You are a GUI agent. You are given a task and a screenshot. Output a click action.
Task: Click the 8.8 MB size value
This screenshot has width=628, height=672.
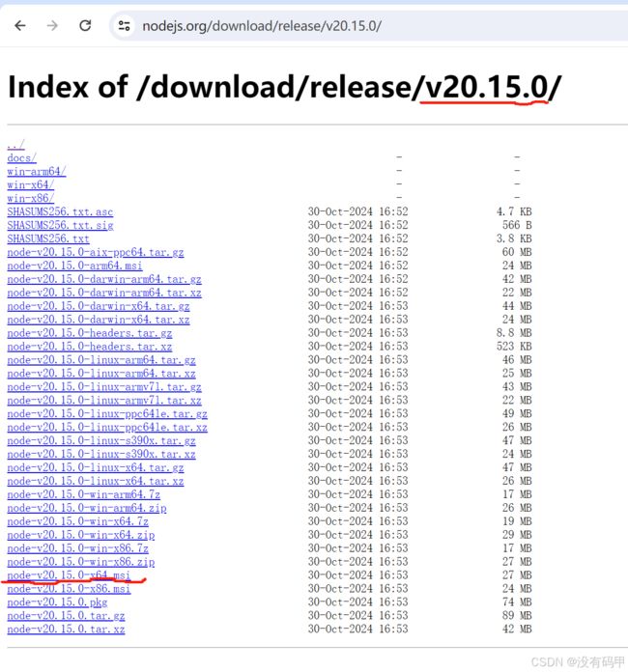coord(514,333)
